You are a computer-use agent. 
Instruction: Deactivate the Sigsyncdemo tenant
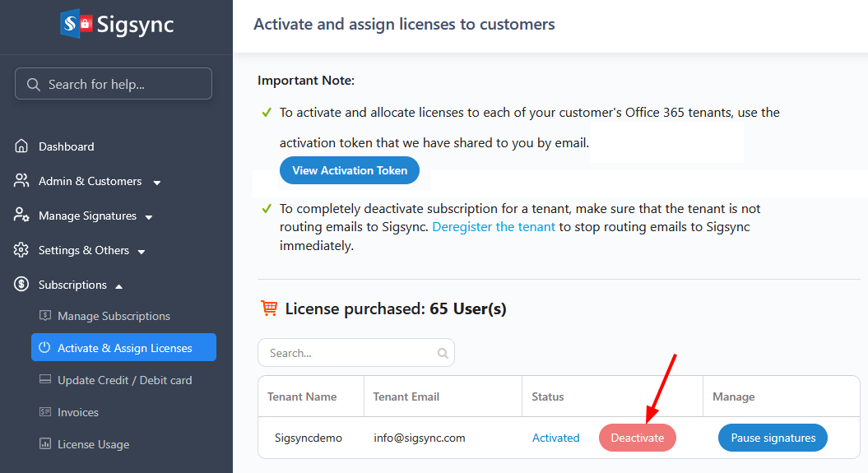(x=637, y=438)
